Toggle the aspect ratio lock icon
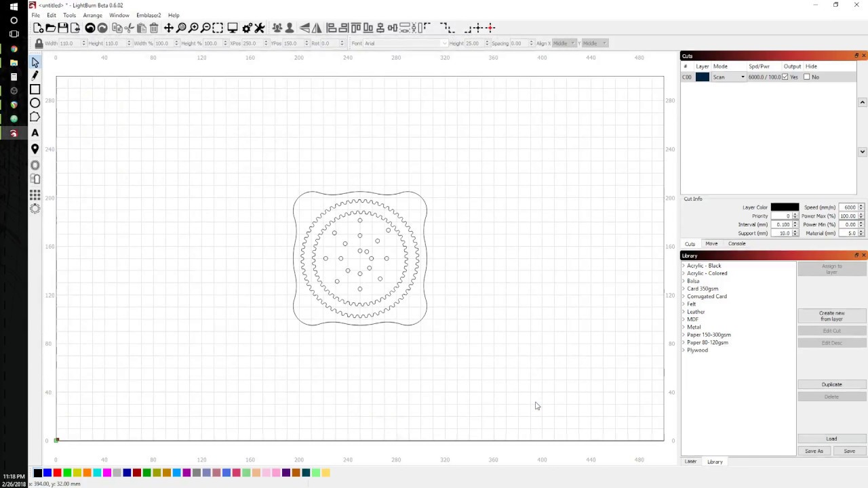This screenshot has height=488, width=868. [39, 43]
